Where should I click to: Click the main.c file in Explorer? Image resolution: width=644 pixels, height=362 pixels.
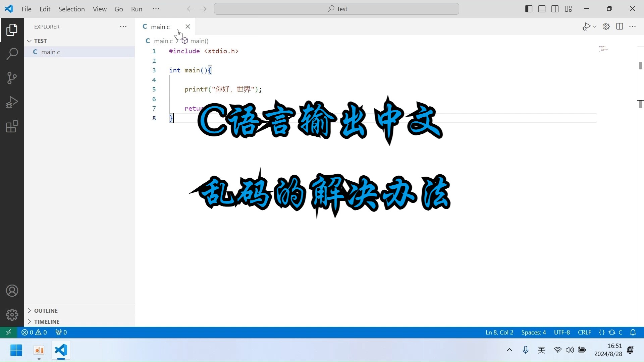tap(50, 52)
